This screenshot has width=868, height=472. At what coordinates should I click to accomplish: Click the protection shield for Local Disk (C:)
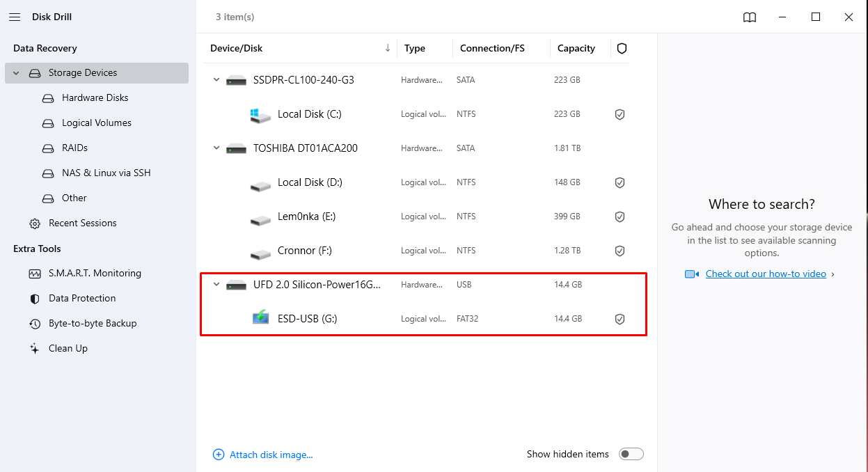pos(620,114)
